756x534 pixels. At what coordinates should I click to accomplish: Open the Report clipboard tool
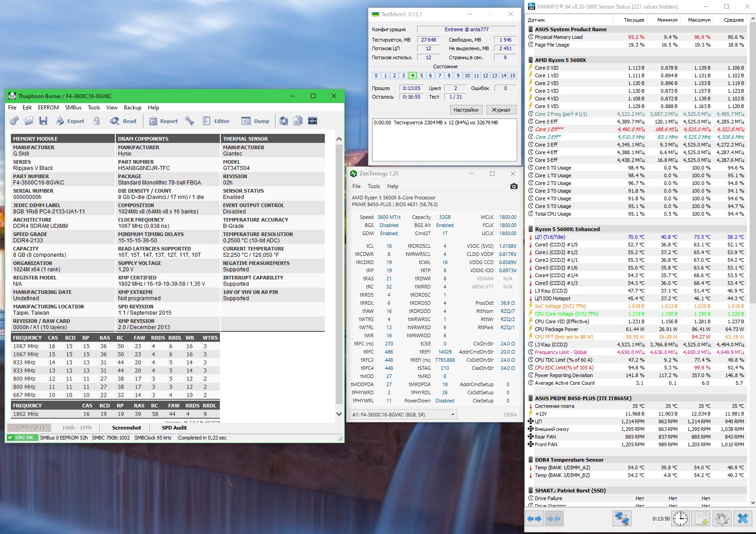tap(163, 121)
